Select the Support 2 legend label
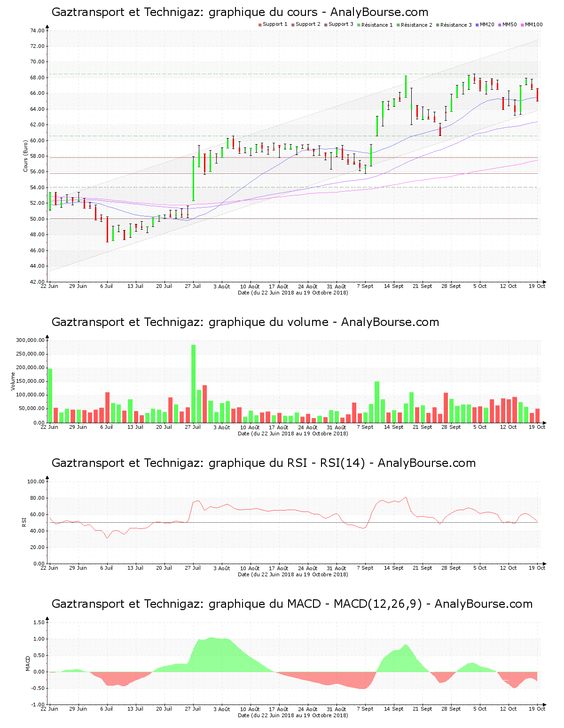Viewport: 564px width, 728px height. [308, 24]
